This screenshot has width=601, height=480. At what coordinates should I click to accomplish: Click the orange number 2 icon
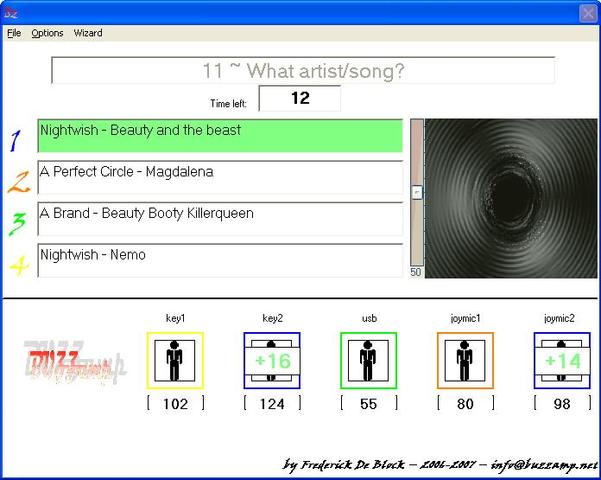tap(18, 182)
